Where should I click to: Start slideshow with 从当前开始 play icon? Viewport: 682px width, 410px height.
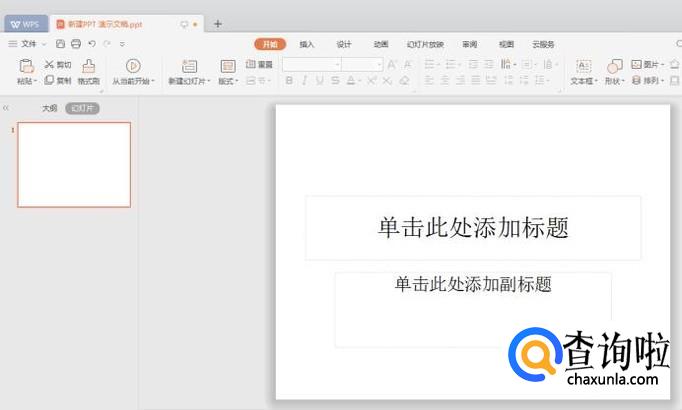point(132,66)
